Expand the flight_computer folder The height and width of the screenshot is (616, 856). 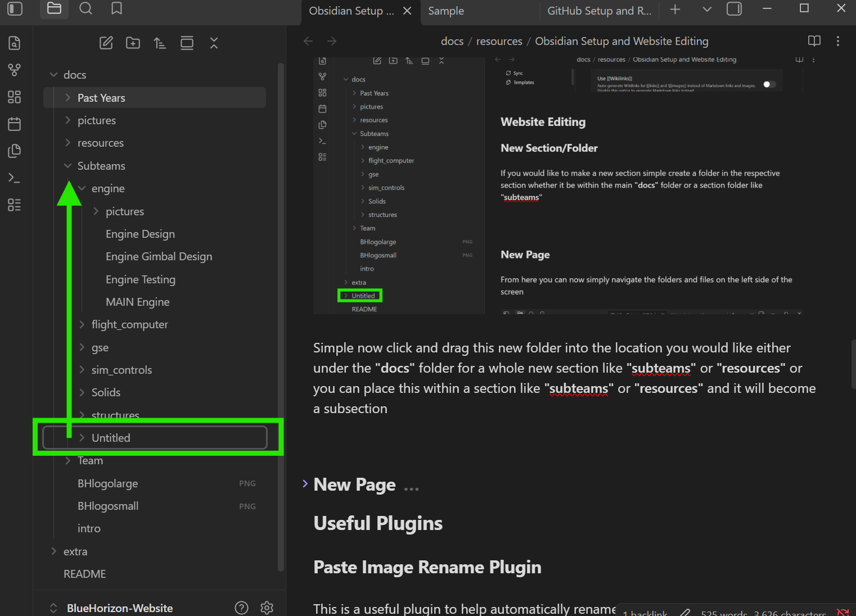click(x=82, y=324)
